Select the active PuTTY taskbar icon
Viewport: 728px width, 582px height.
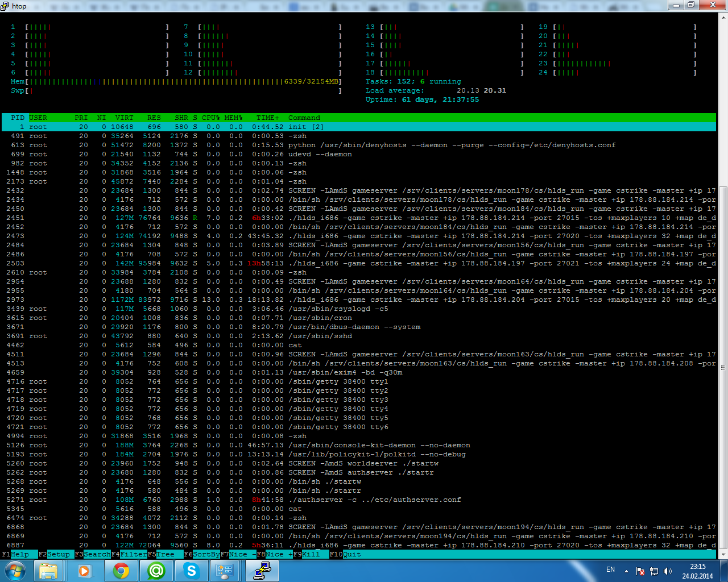[x=262, y=570]
